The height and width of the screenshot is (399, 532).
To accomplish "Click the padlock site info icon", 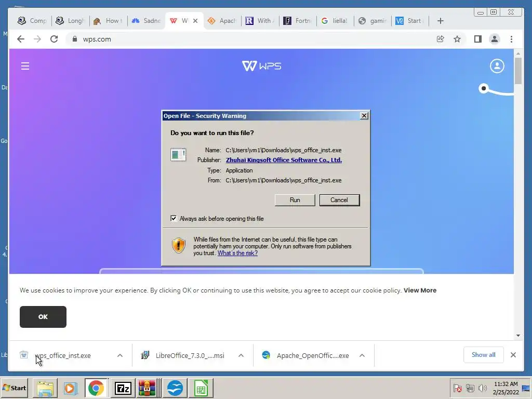I will point(75,39).
